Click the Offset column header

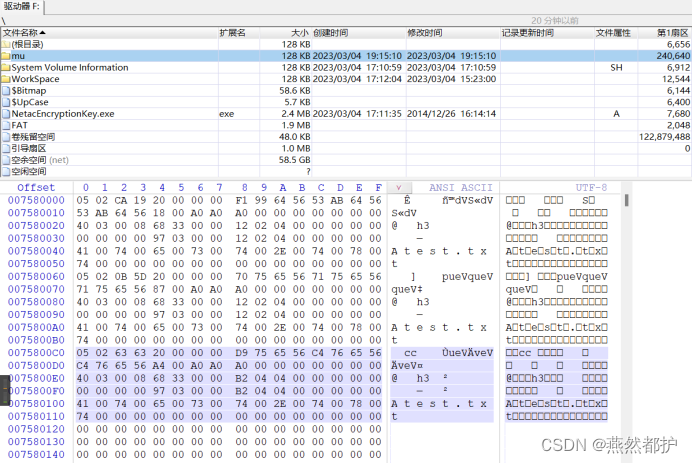pos(36,188)
